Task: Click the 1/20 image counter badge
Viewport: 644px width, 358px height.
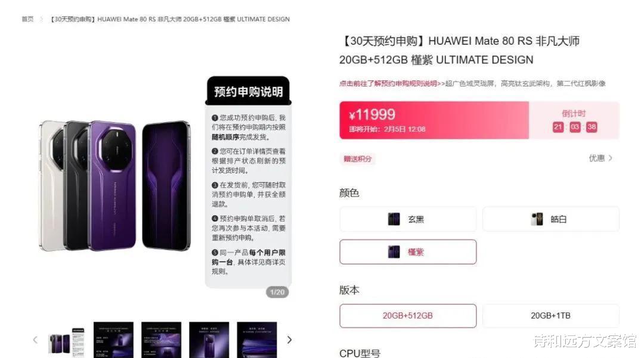Action: pyautogui.click(x=277, y=292)
